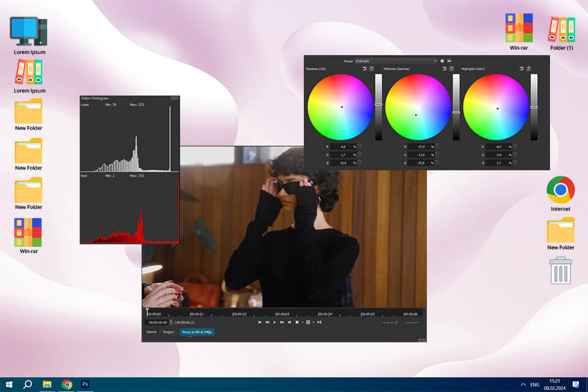Screen dimensions: 588x392
Task: Click inside the Midtones (Gamma) color wheel
Action: 418,107
